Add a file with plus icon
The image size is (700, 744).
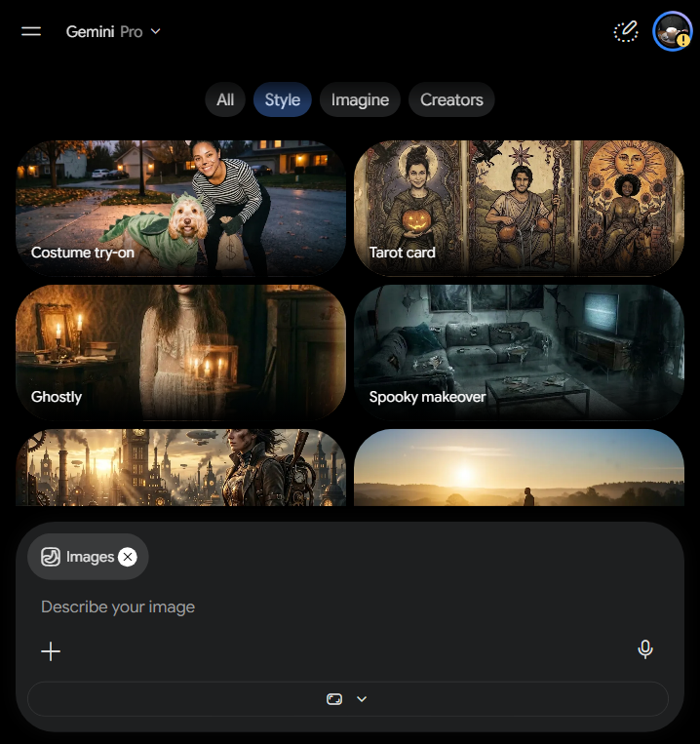(x=51, y=651)
